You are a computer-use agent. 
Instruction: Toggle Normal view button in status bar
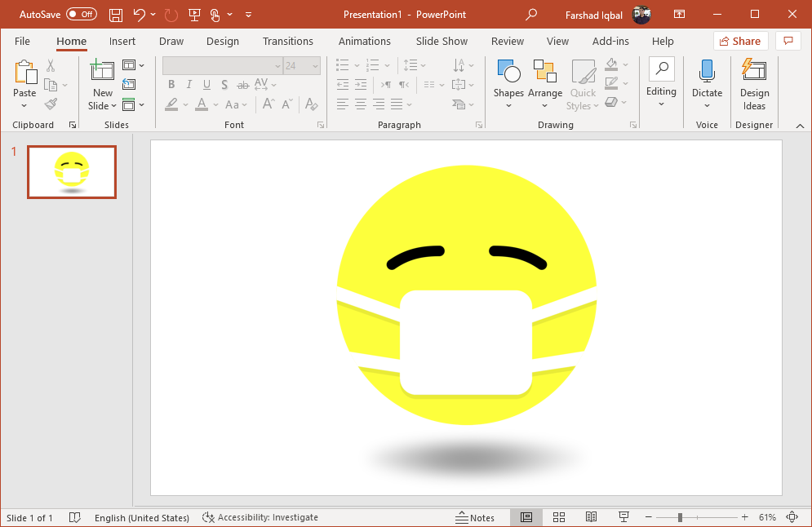pos(526,517)
